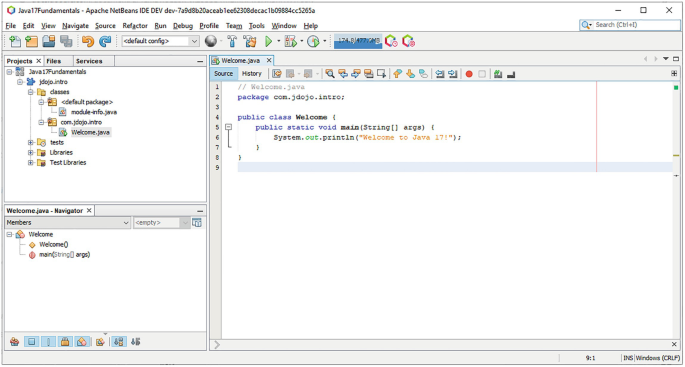Toggle Show Inherited Members in Navigator

coord(14,342)
